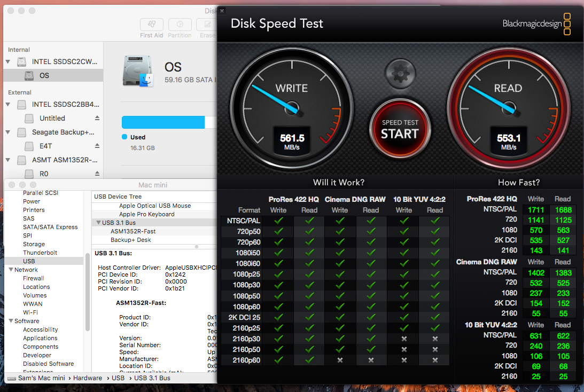Viewport: 584px width, 392px height.
Task: Click 10 Bit YUV read checkmark for 2160p25
Action: pos(435,328)
